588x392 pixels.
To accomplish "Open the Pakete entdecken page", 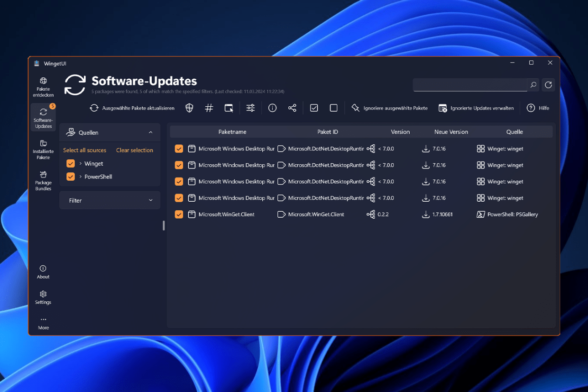I will [x=43, y=87].
